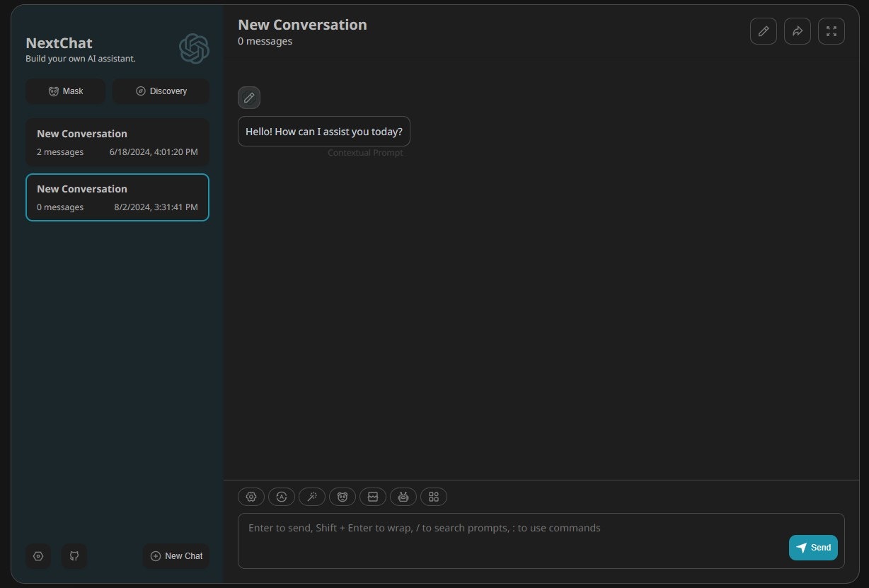Share the conversation with the share icon
This screenshot has height=588, width=869.
pos(797,31)
